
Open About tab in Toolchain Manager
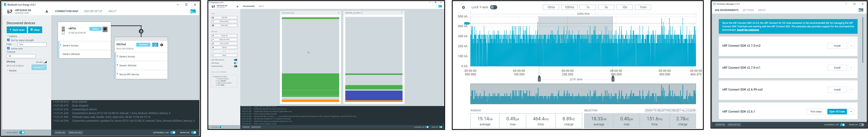tap(761, 10)
